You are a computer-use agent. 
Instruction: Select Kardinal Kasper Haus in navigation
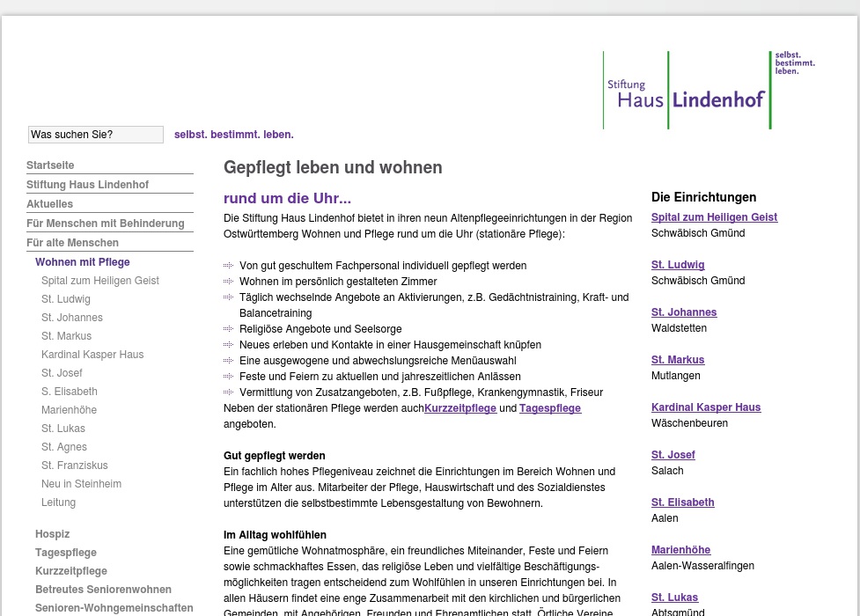(x=92, y=354)
